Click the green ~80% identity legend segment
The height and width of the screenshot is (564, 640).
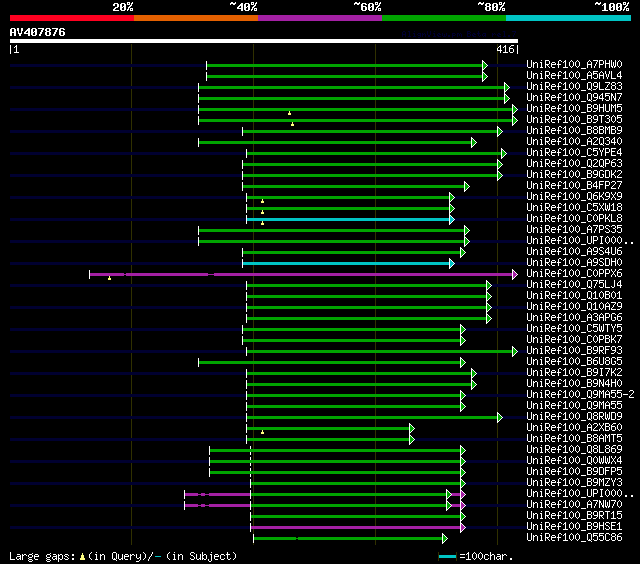pyautogui.click(x=444, y=18)
